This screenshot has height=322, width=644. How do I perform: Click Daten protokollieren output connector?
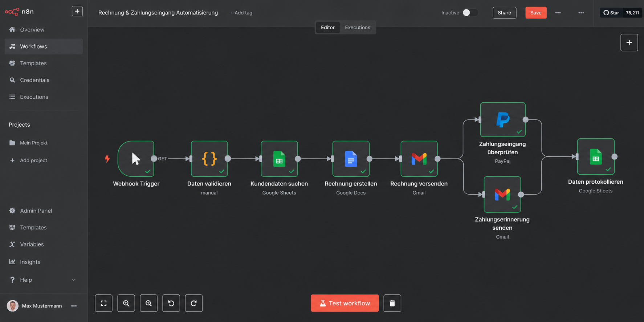click(x=615, y=157)
